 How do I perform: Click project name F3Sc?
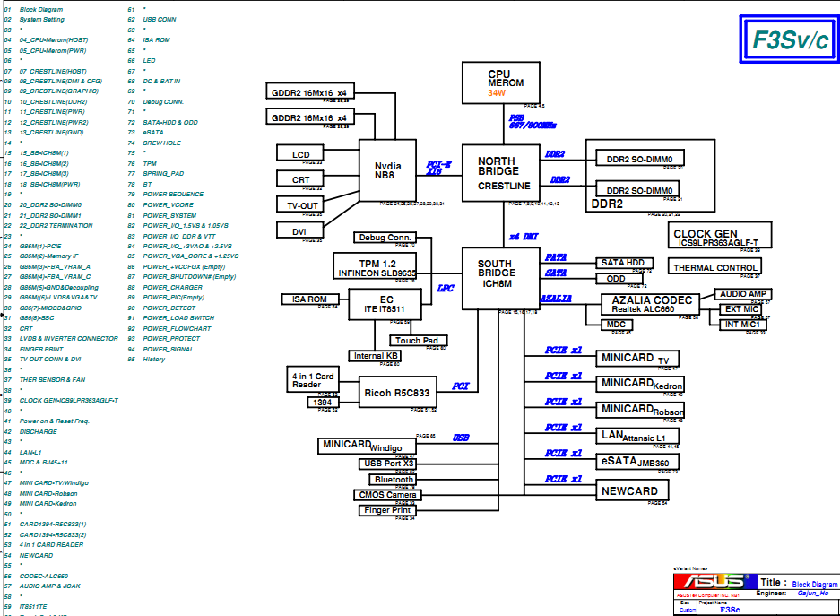(x=730, y=610)
